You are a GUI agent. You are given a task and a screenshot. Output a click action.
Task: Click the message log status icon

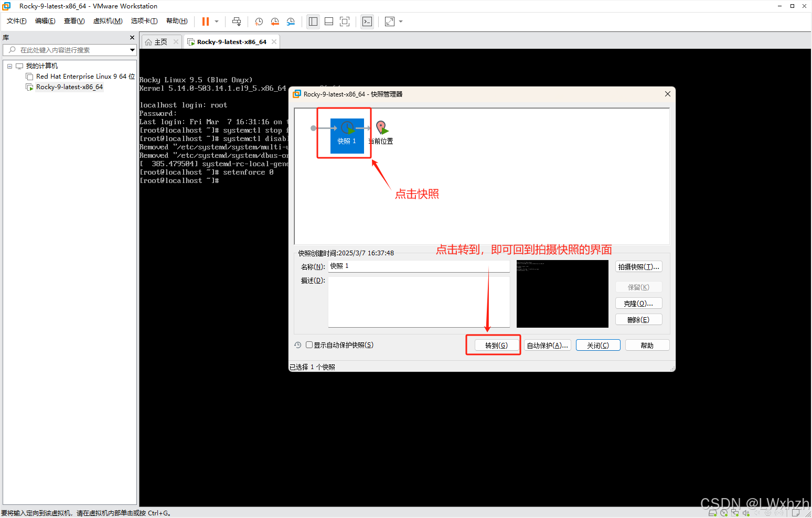point(796,513)
